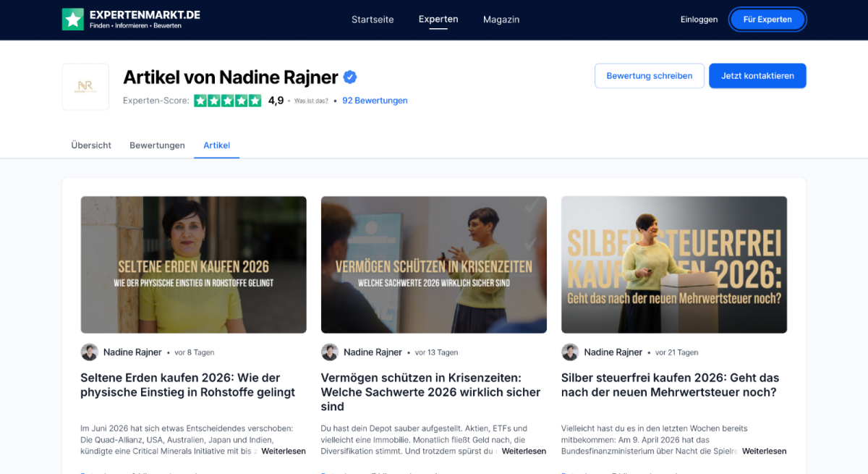Click the blue verified badge beside Nadine Rajner
This screenshot has height=474, width=868.
click(350, 77)
